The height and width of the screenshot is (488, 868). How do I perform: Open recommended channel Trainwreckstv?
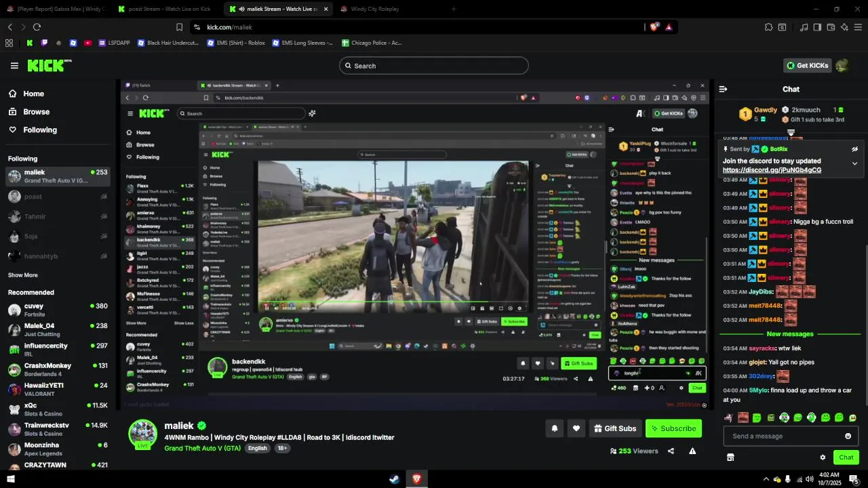point(58,429)
